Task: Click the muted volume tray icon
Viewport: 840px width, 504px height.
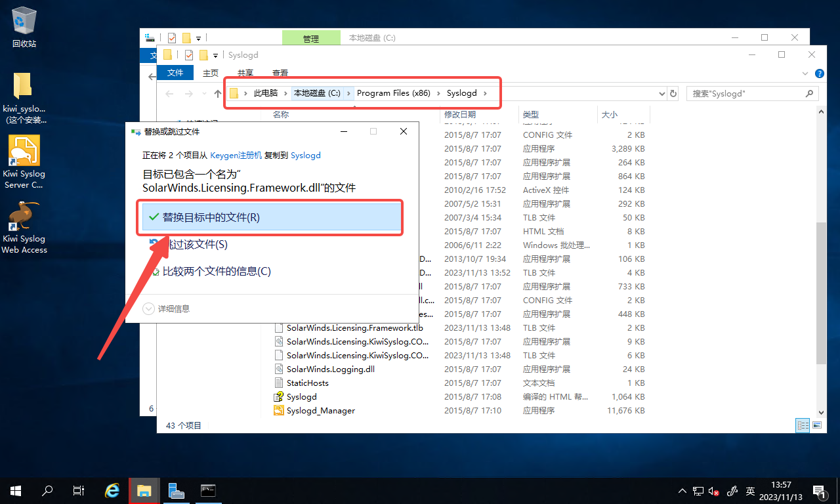Action: click(713, 491)
